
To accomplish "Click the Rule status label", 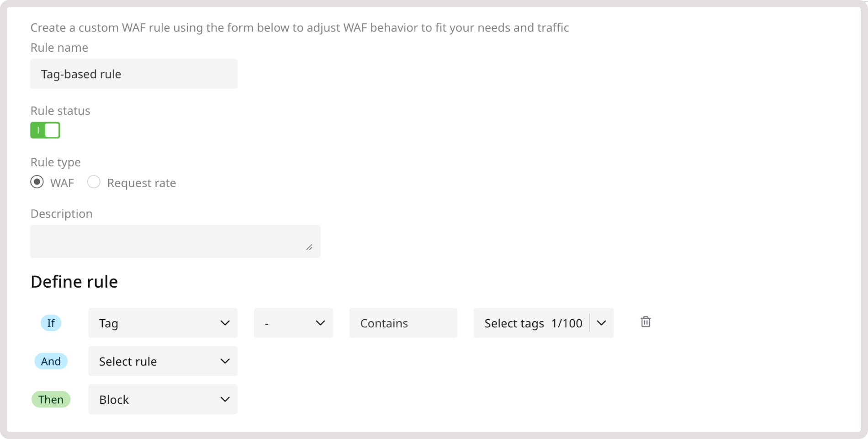I will tap(60, 110).
